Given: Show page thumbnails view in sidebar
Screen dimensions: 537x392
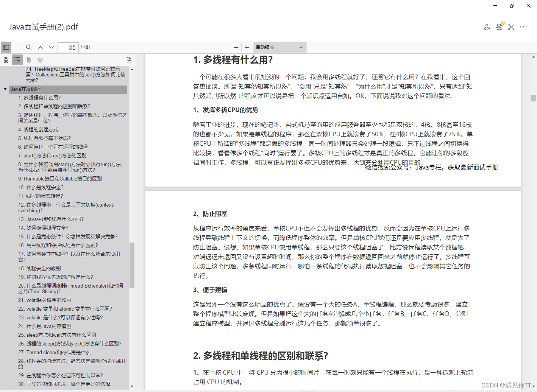Looking at the screenshot, I should pyautogui.click(x=6, y=60).
